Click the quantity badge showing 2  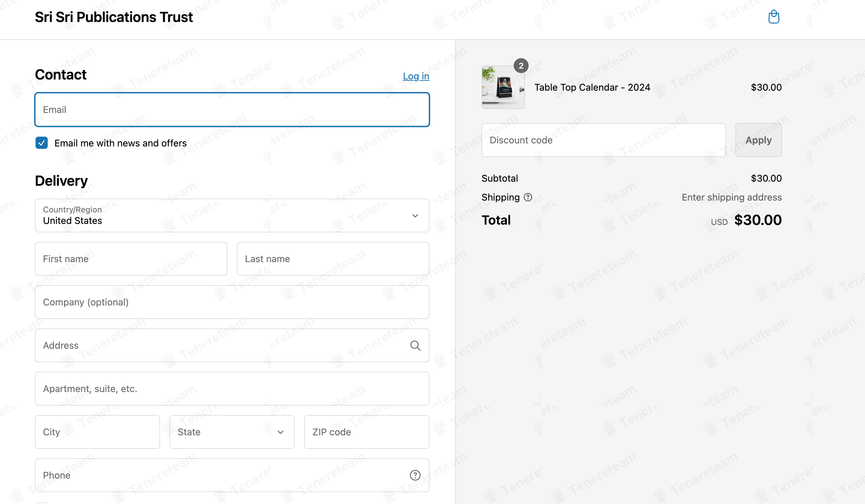pos(521,66)
